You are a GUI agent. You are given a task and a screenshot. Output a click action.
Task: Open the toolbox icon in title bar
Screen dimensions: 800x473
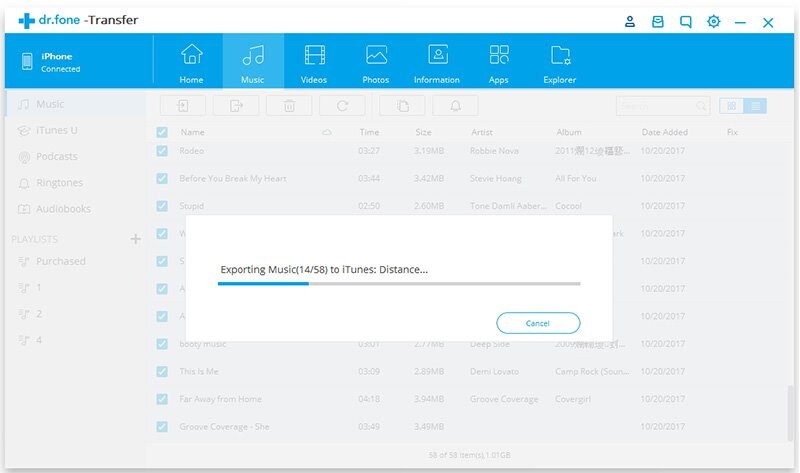click(x=658, y=21)
